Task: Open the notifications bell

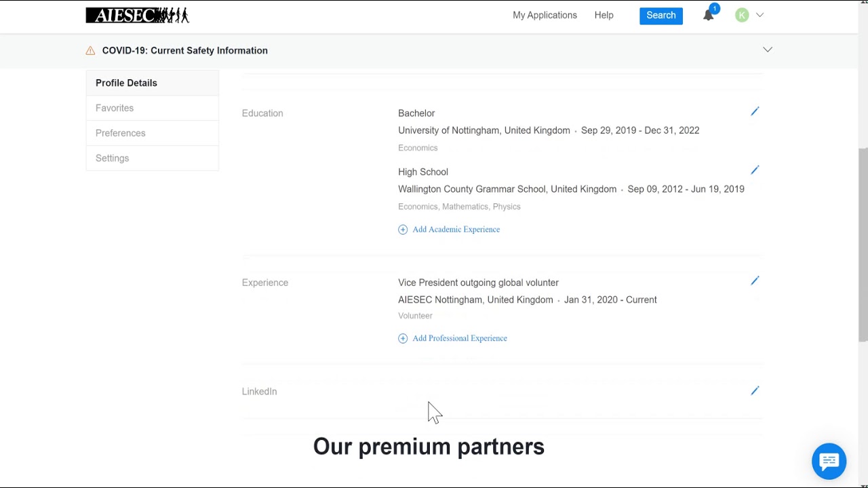Action: point(709,15)
